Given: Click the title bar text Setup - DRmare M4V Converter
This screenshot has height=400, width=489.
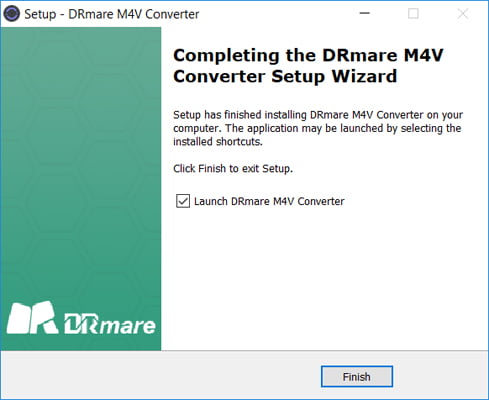Looking at the screenshot, I should [x=112, y=14].
